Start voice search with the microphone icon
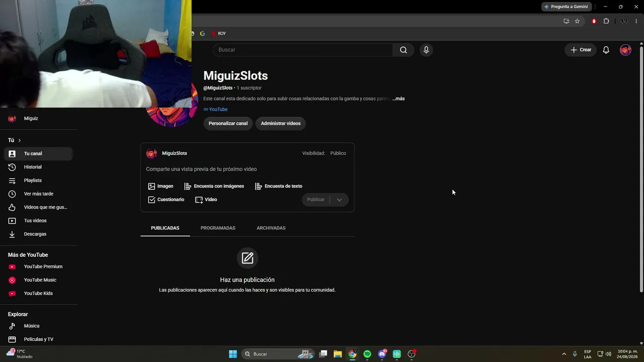 click(x=426, y=50)
